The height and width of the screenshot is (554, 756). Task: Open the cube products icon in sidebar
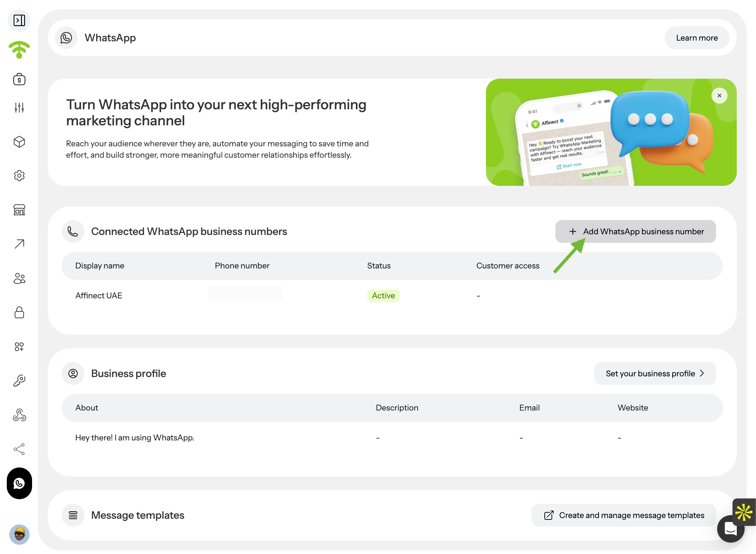(19, 142)
